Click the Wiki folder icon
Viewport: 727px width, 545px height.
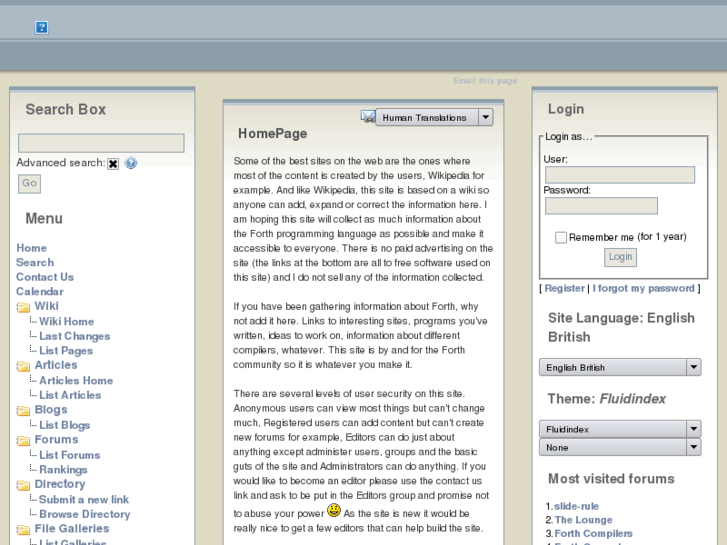pyautogui.click(x=23, y=307)
